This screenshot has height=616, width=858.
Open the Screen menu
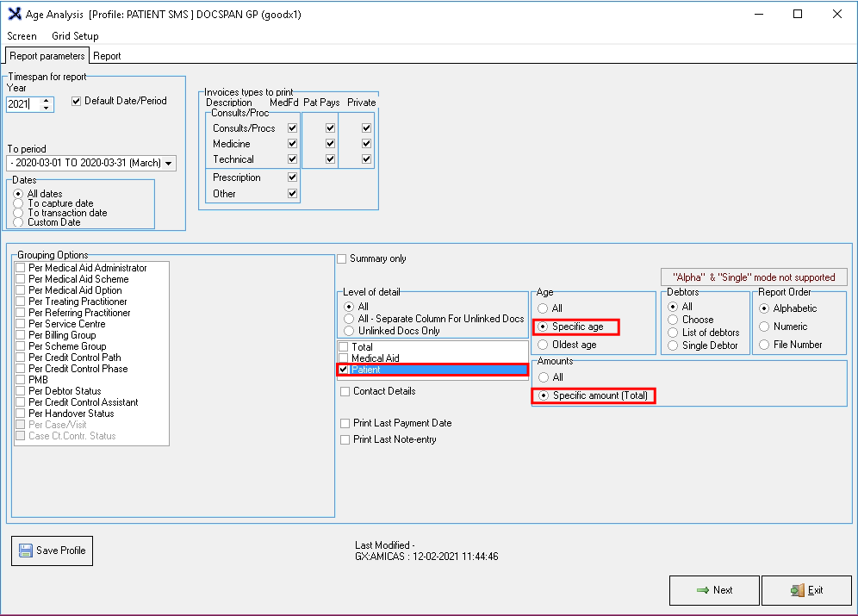[22, 36]
